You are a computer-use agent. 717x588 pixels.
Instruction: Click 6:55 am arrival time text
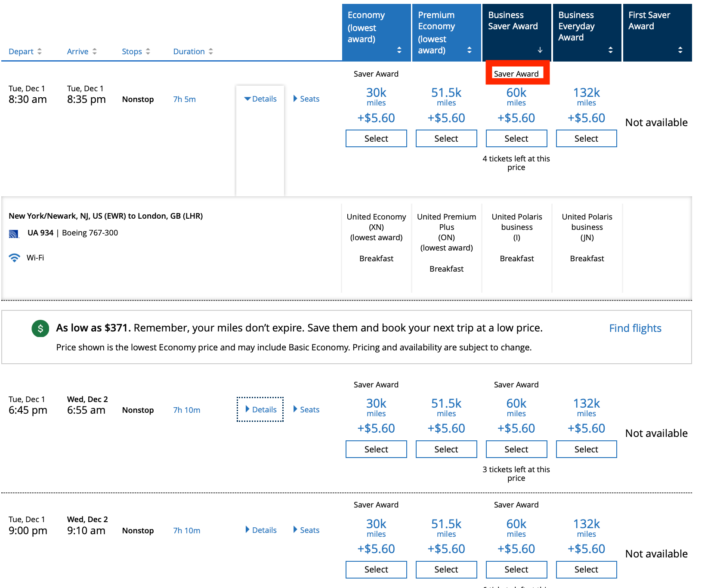click(87, 410)
